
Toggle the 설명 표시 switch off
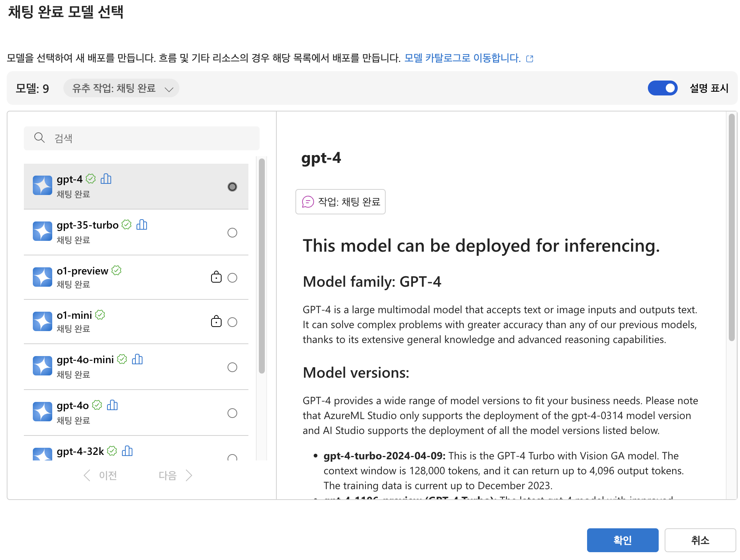click(x=662, y=88)
